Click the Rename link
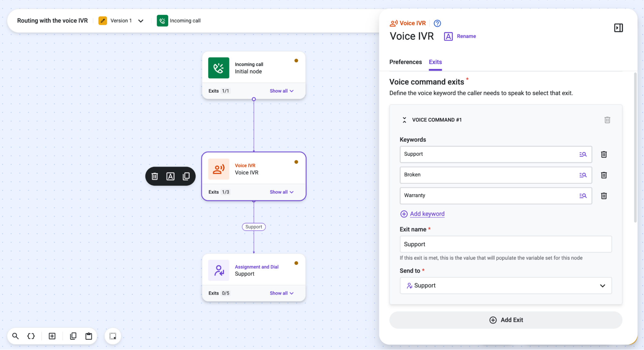This screenshot has height=350, width=644. click(466, 36)
